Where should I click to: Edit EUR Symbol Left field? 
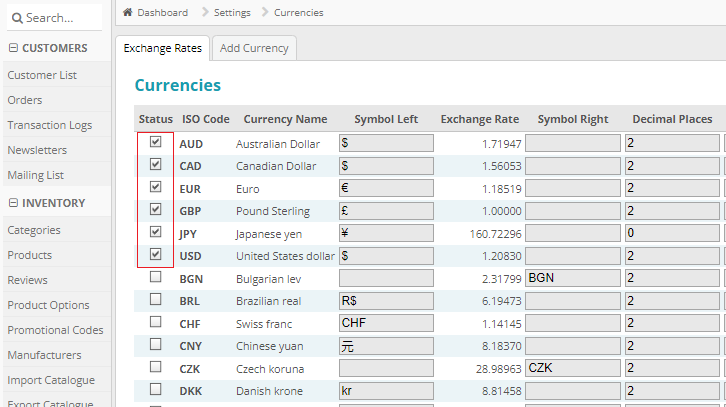386,188
